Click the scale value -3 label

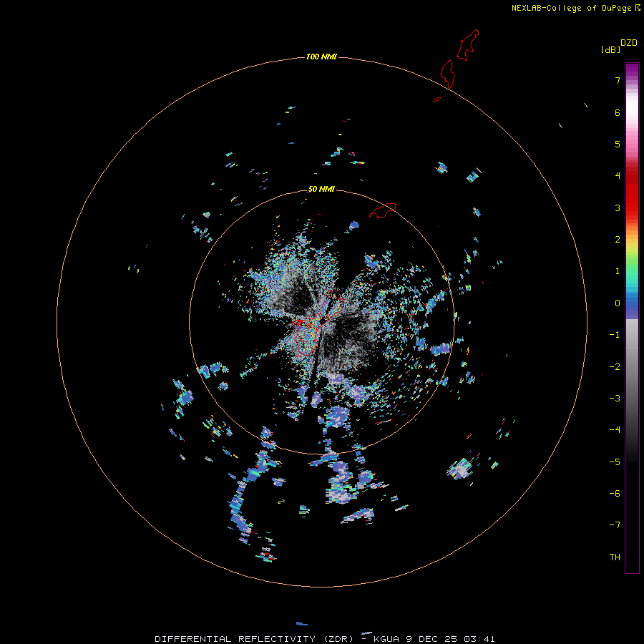(615, 399)
